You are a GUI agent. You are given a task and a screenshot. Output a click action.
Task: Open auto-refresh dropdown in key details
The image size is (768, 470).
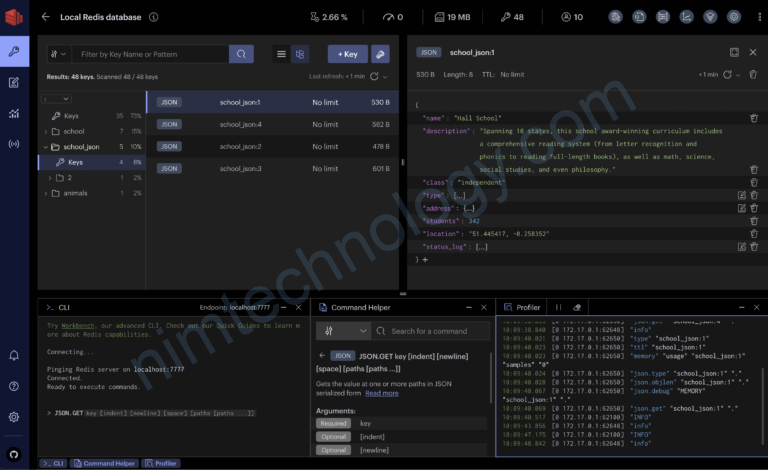click(738, 75)
